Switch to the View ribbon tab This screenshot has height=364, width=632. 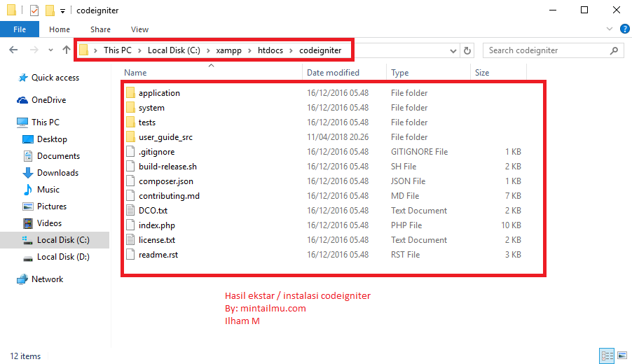[x=139, y=29]
